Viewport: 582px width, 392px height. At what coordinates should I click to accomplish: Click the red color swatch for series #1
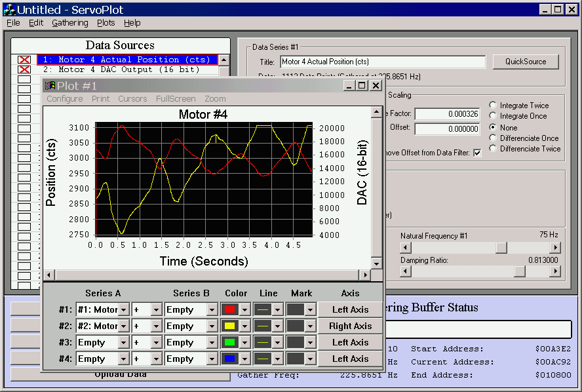(x=230, y=309)
